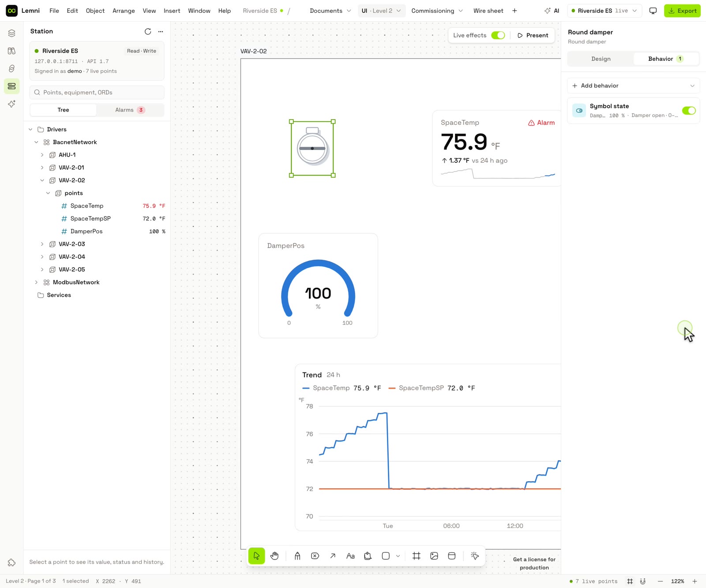Select the Move (arrow) tool in bottom toolbar

point(256,556)
